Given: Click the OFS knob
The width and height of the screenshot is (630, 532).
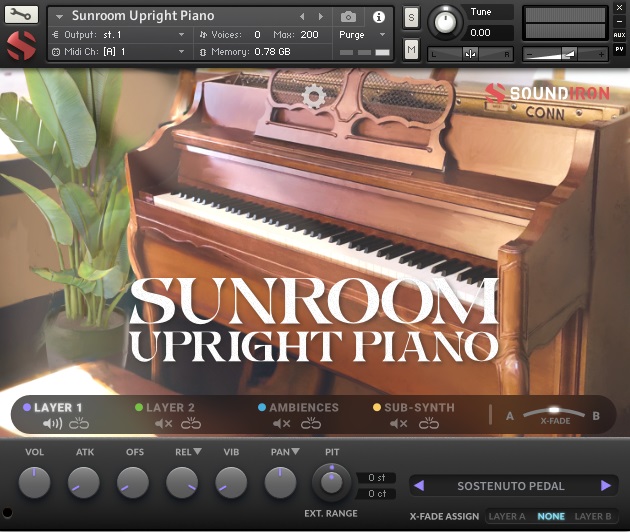Looking at the screenshot, I should pyautogui.click(x=133, y=483).
